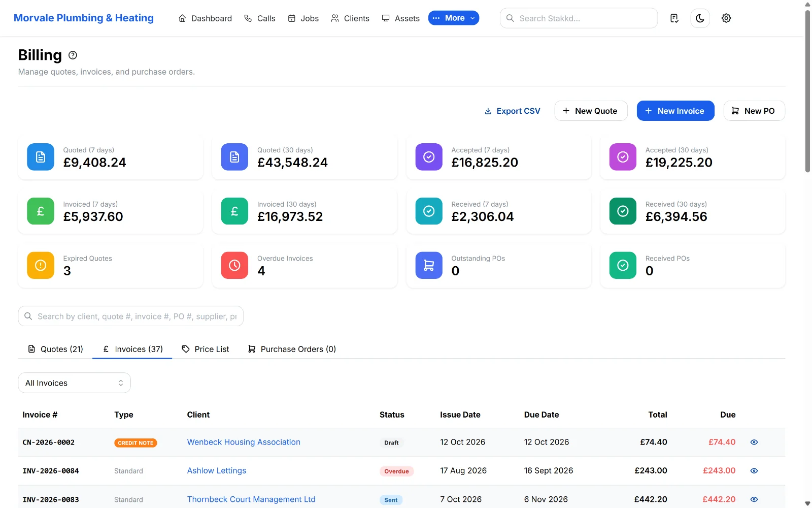This screenshot has height=508, width=812.
Task: Click the Invoiced (7 days) pound icon
Action: point(41,211)
